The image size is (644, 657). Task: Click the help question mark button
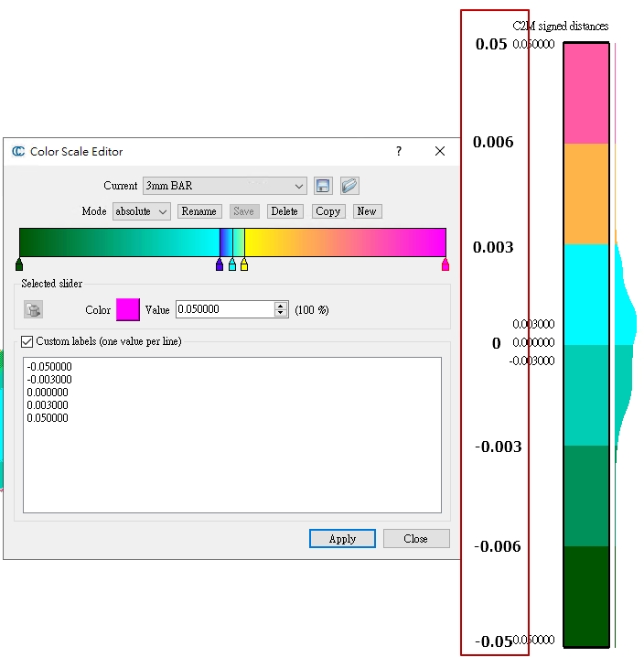(398, 152)
